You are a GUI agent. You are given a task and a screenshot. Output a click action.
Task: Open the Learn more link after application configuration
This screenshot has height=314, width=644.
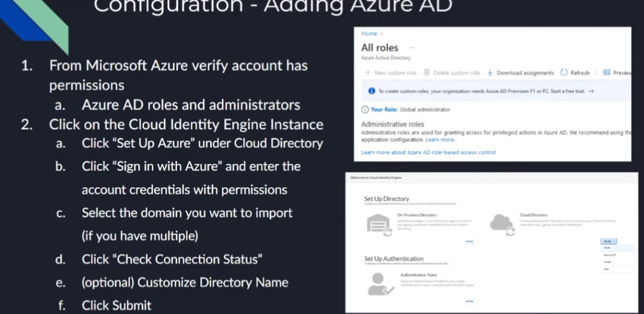coord(440,140)
